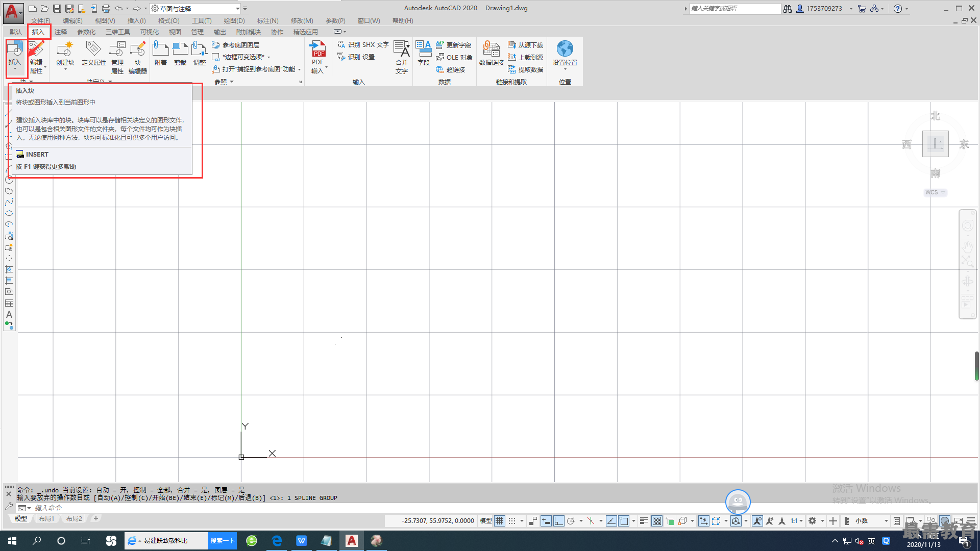Click the Edge browser icon on taskbar
This screenshot has width=980, height=551.
277,541
